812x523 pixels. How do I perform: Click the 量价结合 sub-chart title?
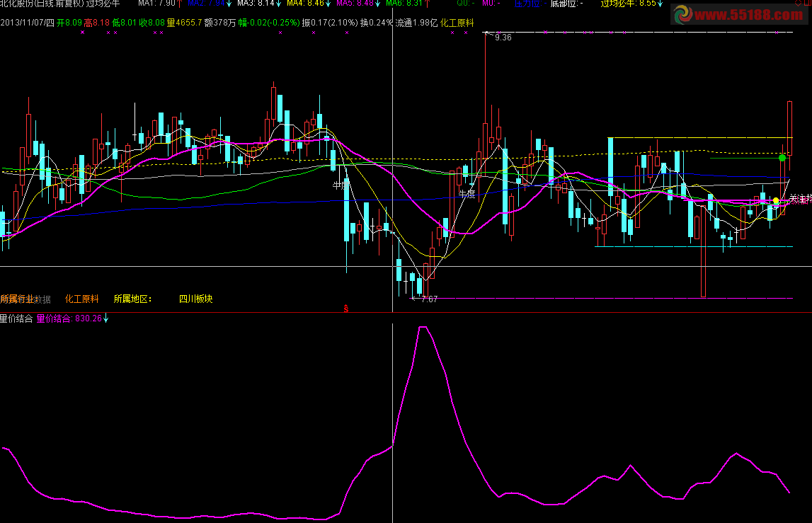tap(16, 318)
